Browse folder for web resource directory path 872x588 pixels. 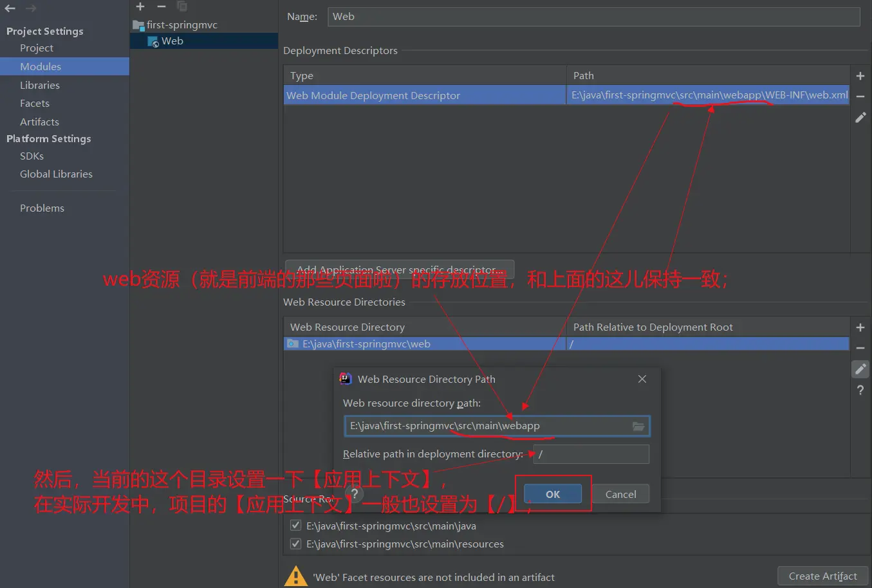(x=638, y=426)
